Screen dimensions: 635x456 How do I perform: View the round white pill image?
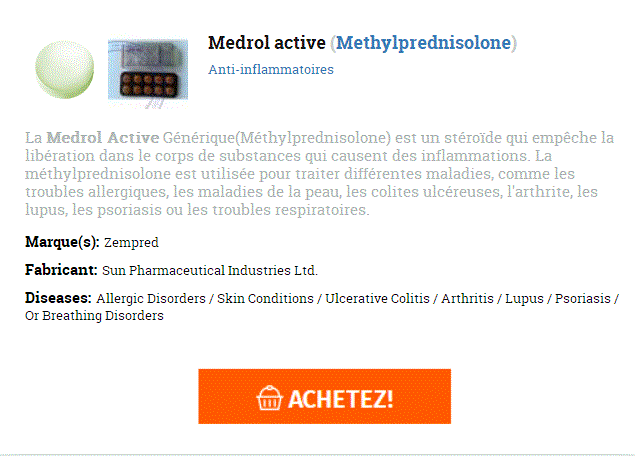pyautogui.click(x=64, y=69)
